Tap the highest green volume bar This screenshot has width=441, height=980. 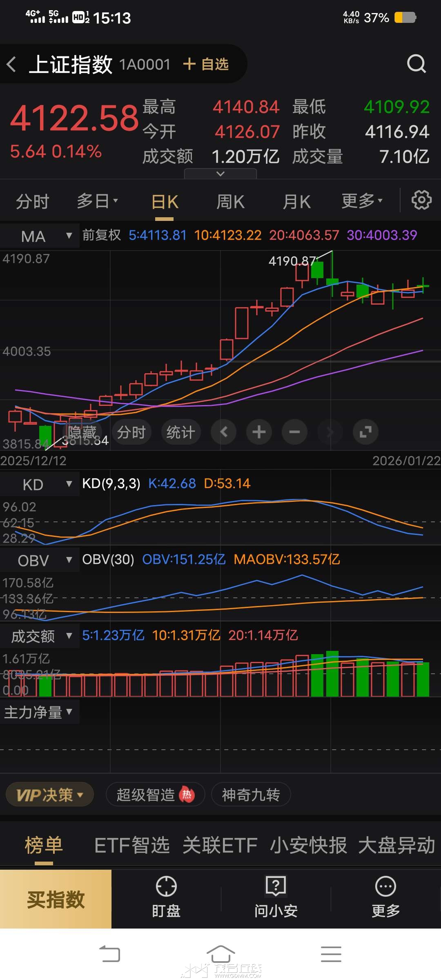click(x=332, y=674)
